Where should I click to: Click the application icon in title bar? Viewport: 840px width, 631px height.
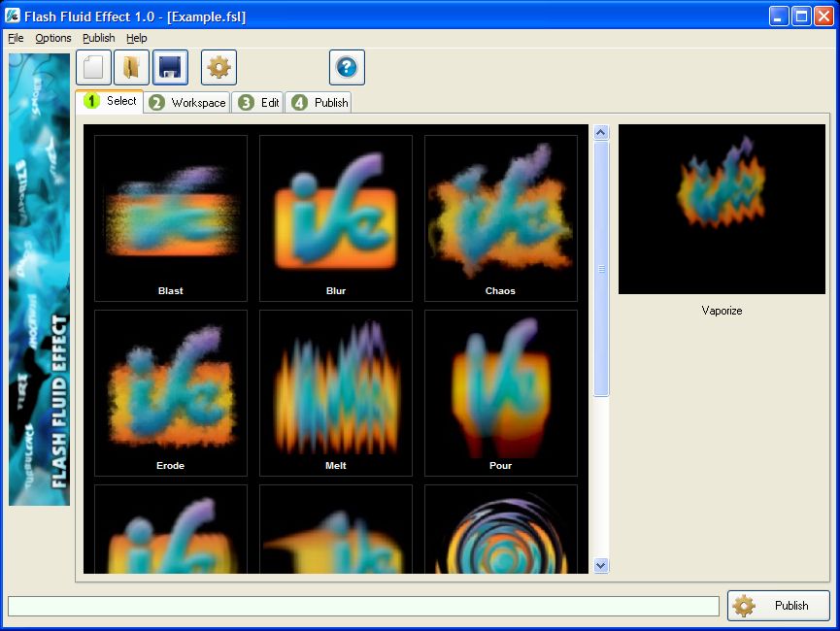[14, 17]
